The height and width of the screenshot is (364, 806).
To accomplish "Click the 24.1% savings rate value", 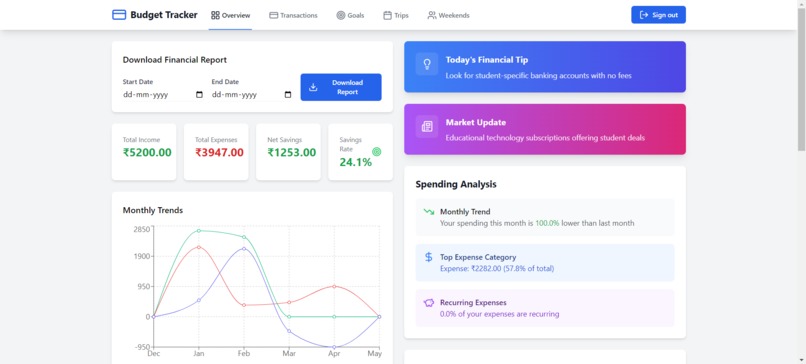I will pos(355,162).
